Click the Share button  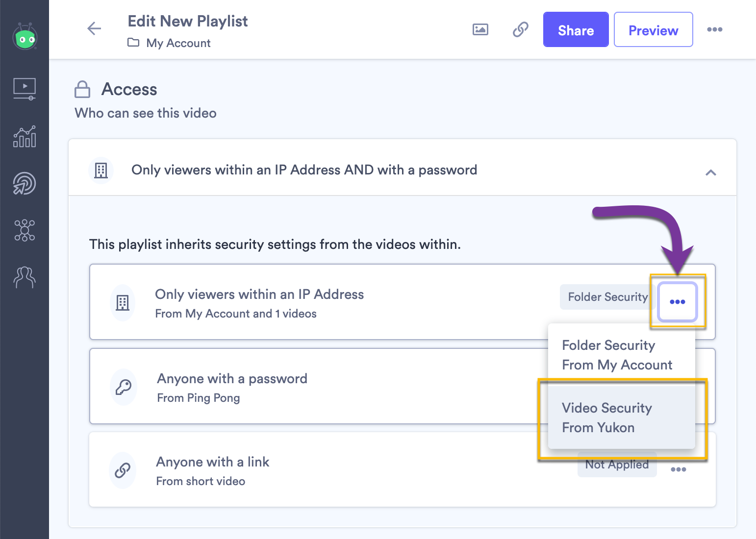point(576,29)
